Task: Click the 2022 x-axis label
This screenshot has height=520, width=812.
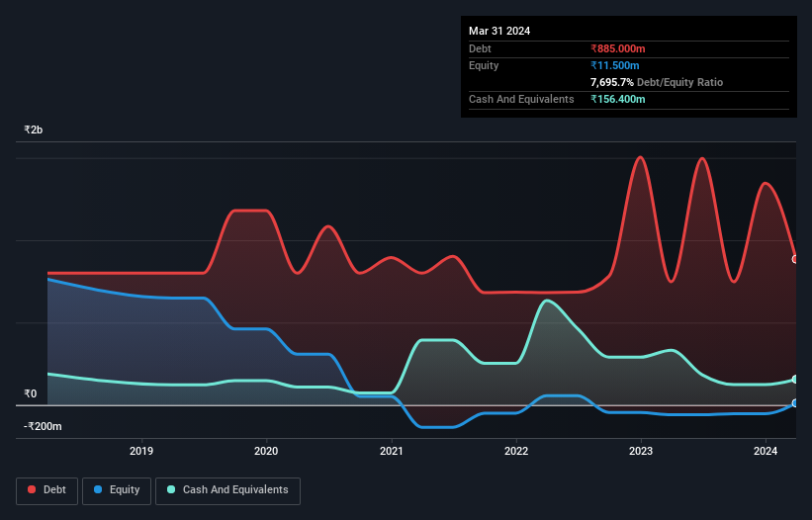Action: [x=516, y=451]
